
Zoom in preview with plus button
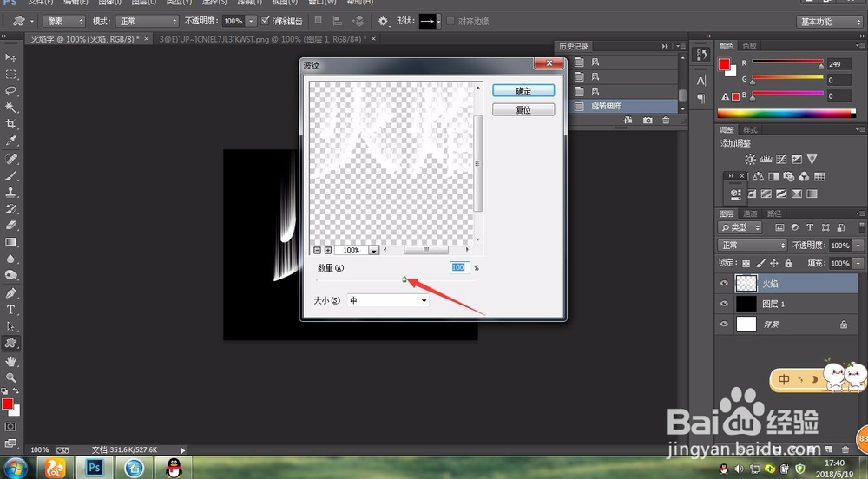click(x=328, y=250)
